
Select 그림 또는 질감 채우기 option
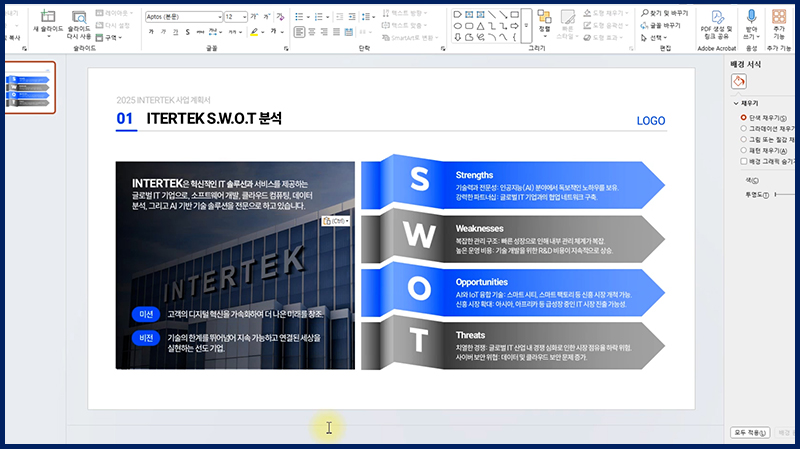743,139
